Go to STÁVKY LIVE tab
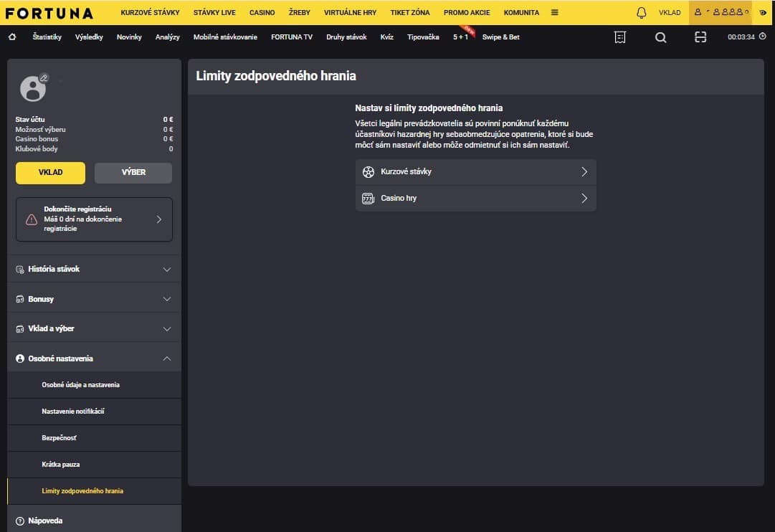Screen dimensions: 775x532 (214, 12)
